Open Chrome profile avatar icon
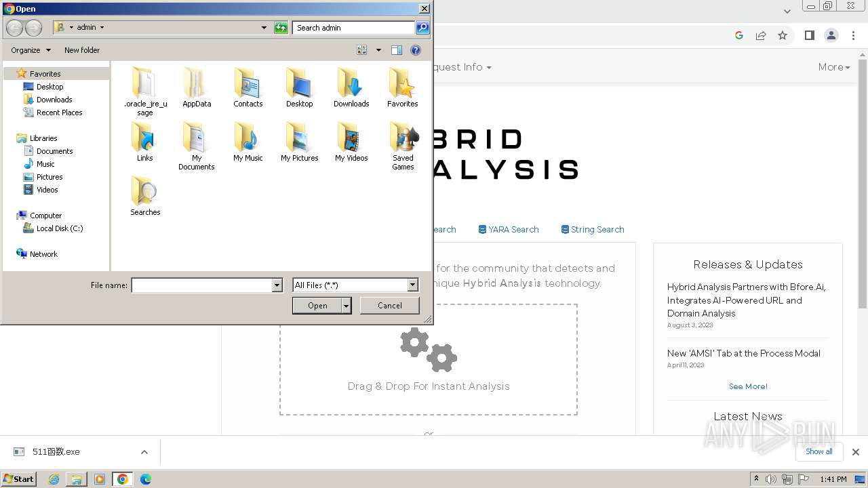Image resolution: width=868 pixels, height=488 pixels. [x=831, y=35]
